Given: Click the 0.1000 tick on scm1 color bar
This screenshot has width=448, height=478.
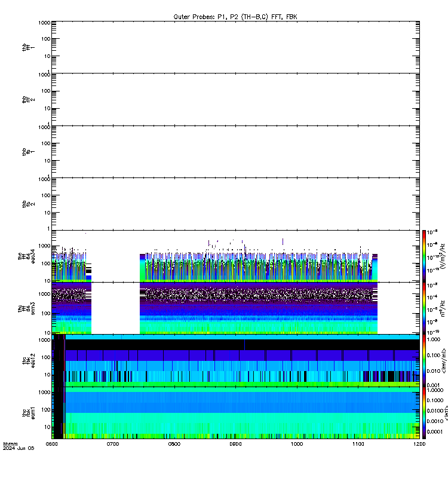Looking at the screenshot, I should point(435,400).
